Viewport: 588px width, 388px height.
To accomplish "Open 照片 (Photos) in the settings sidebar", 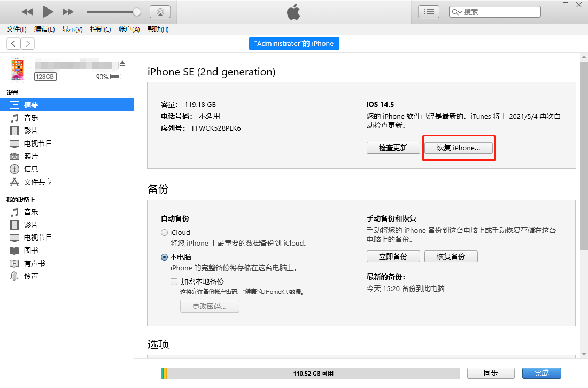I will pyautogui.click(x=31, y=156).
